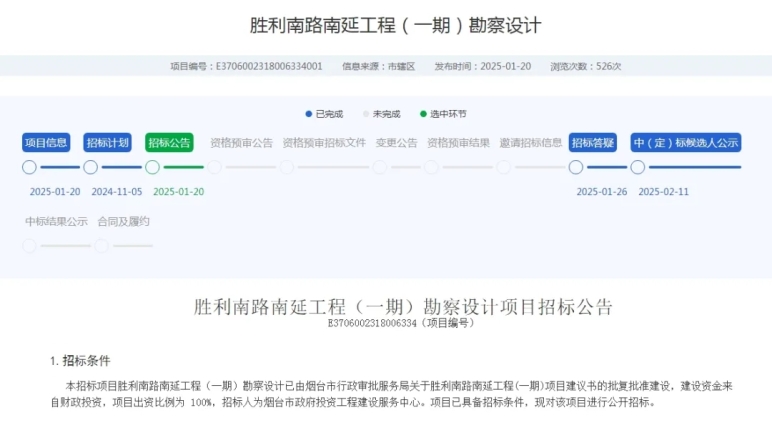Screen dimensions: 772x430
Task: Go to the 中(定)标候选人公示 step
Action: [686, 142]
